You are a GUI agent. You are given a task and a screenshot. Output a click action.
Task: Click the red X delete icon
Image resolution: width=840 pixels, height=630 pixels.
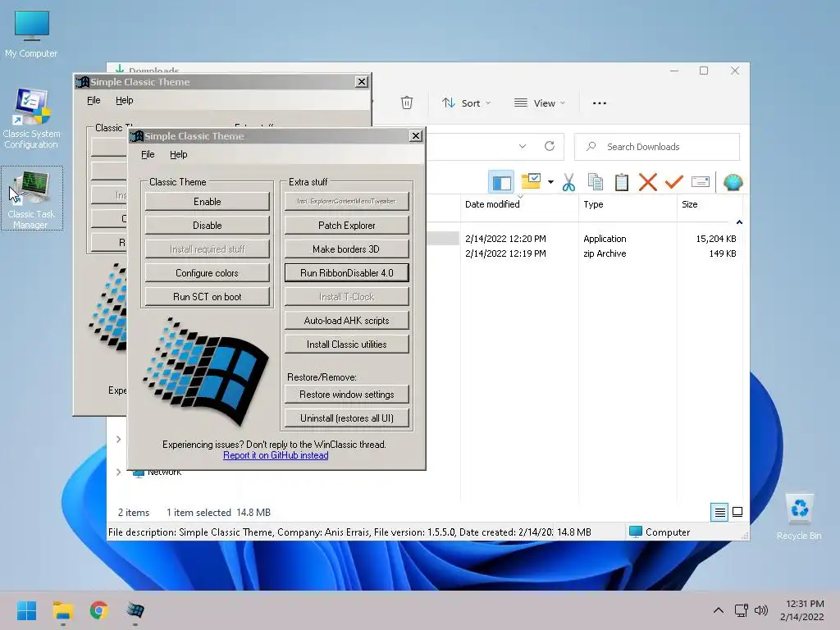pos(648,182)
